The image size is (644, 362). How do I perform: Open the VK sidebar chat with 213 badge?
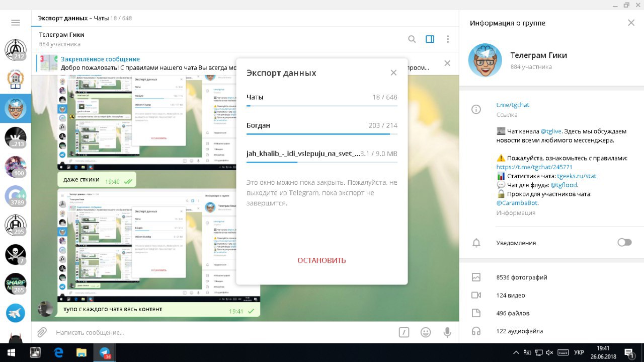point(15,137)
